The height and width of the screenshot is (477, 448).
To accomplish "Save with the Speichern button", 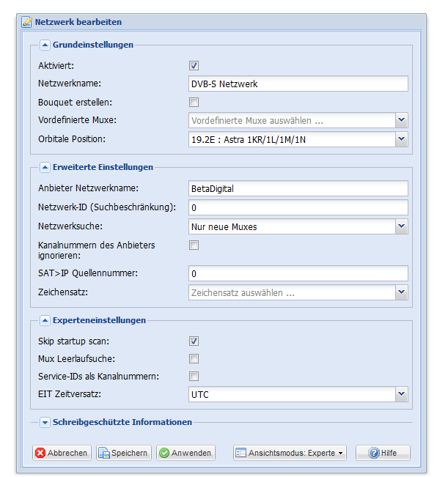I will pos(124,453).
